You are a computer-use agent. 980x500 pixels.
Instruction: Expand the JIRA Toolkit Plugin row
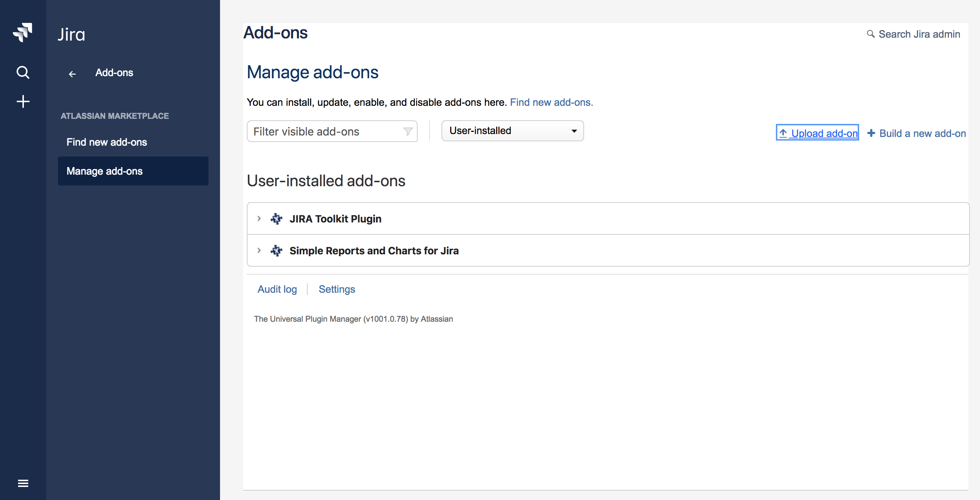(x=259, y=218)
